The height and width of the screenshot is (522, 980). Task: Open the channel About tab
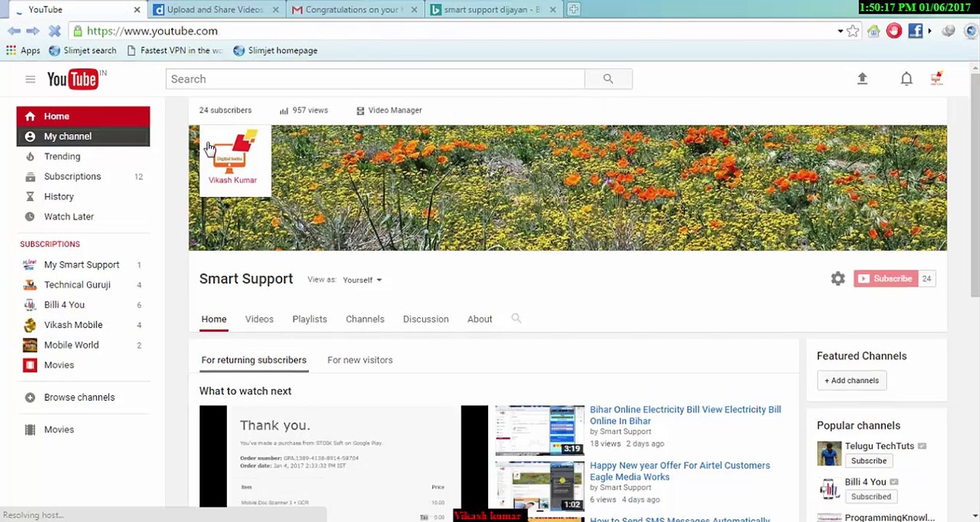click(479, 319)
